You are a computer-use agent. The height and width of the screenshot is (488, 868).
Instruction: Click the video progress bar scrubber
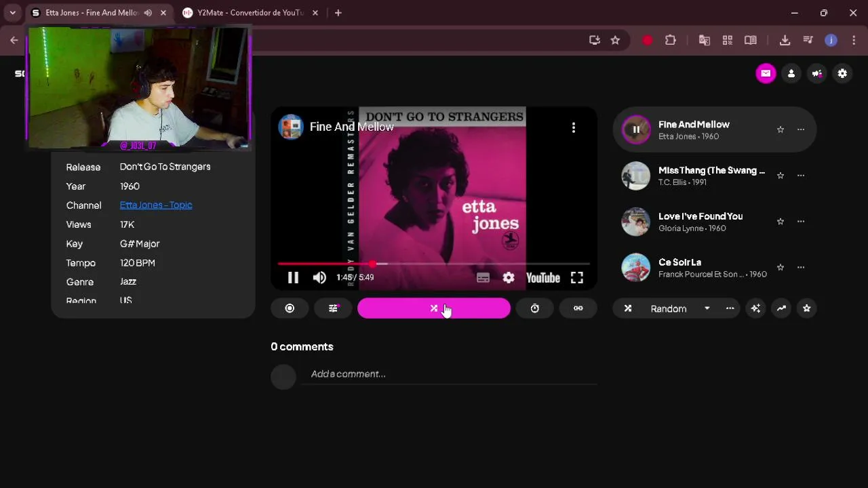pyautogui.click(x=373, y=264)
